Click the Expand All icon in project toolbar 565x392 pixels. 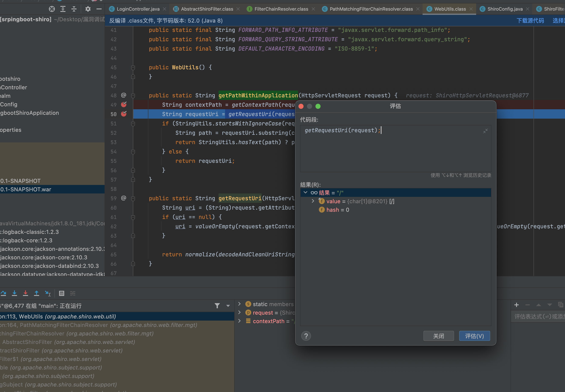[x=63, y=9]
